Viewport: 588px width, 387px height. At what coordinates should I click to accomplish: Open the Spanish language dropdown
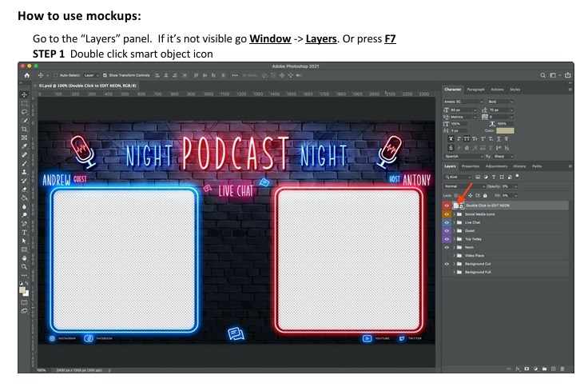click(x=463, y=156)
